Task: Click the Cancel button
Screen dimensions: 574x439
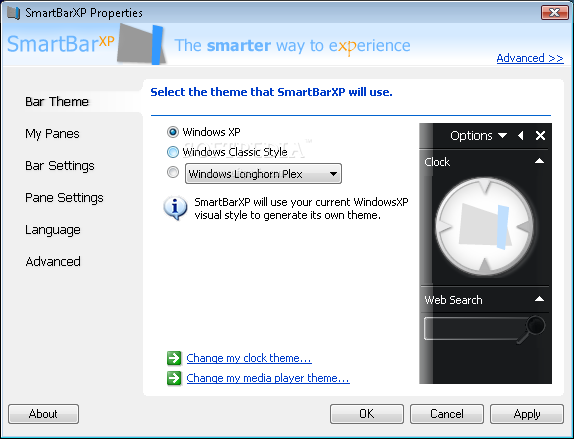Action: pyautogui.click(x=447, y=414)
